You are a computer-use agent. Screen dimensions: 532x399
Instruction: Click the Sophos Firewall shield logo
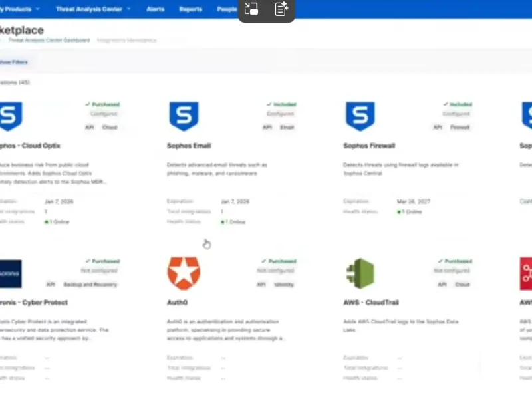[x=360, y=116]
